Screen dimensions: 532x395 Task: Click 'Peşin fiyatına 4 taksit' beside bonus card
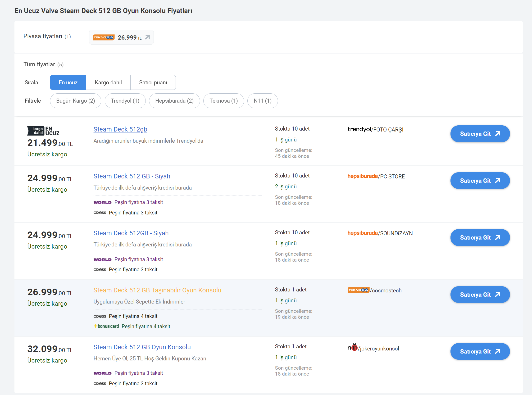click(146, 327)
